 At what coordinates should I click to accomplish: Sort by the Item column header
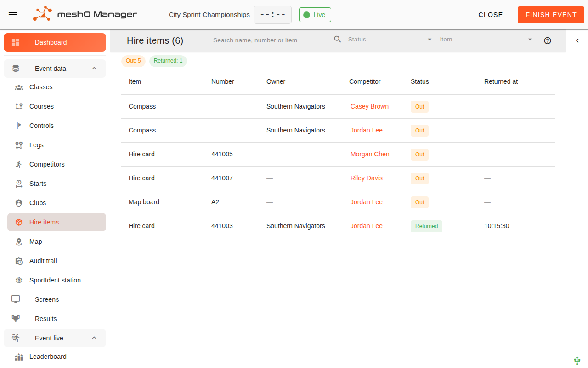point(135,81)
